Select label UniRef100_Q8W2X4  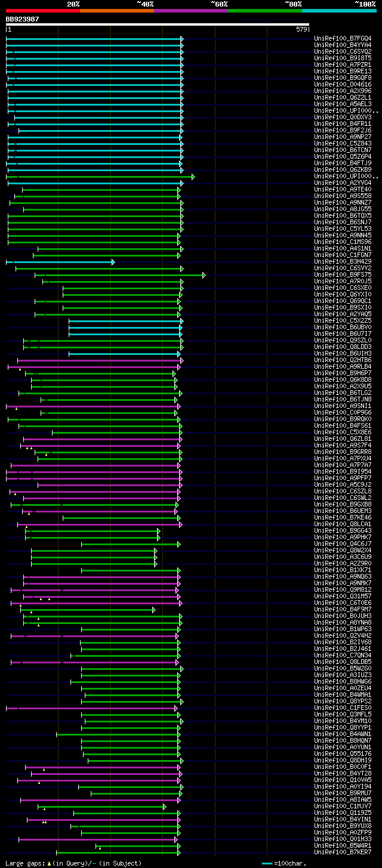click(343, 551)
